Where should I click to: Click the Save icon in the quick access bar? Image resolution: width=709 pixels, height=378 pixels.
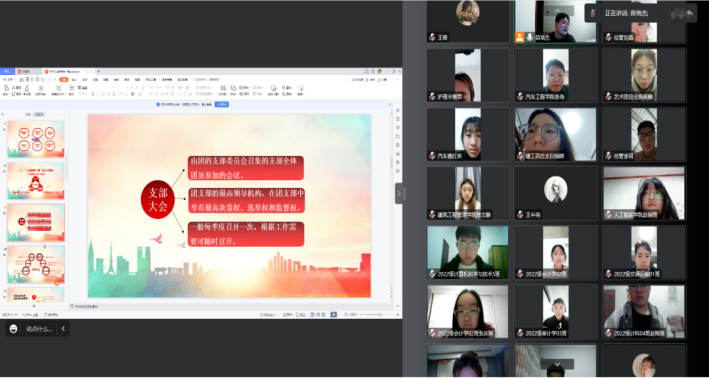pos(21,80)
